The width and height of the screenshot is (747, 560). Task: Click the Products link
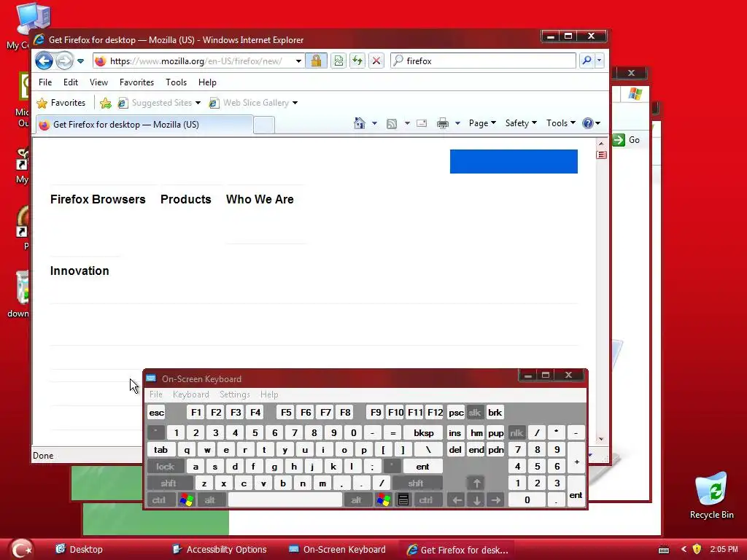(x=186, y=199)
